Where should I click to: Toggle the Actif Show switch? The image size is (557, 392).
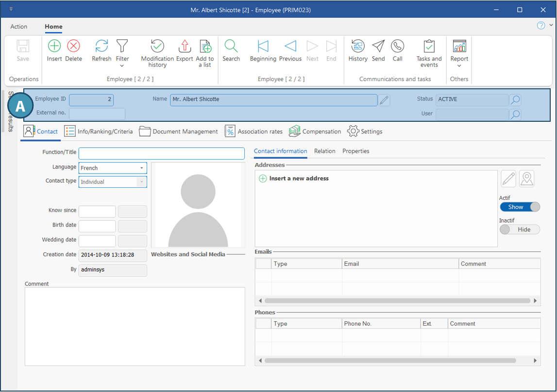[520, 207]
